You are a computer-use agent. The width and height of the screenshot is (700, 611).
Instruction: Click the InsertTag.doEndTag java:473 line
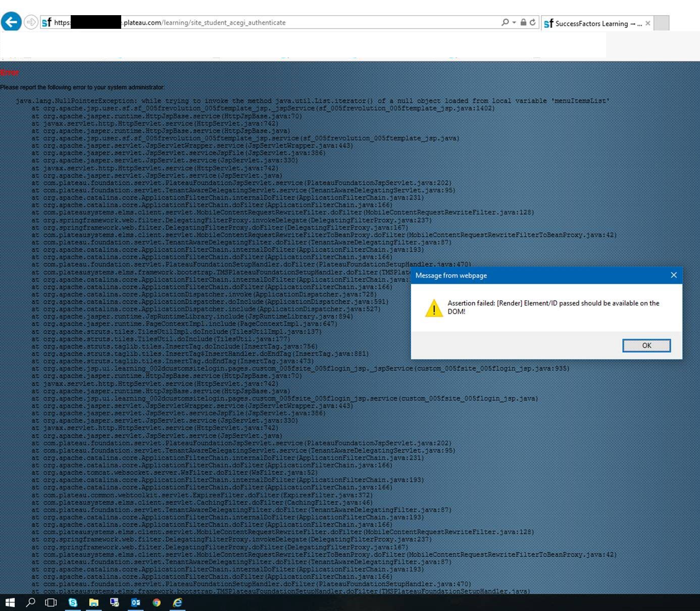point(173,361)
